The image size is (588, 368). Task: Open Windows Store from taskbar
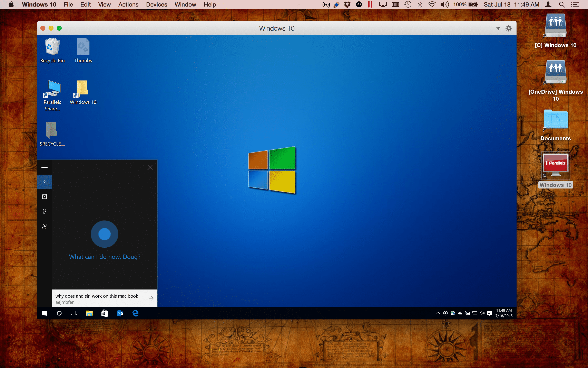click(105, 313)
